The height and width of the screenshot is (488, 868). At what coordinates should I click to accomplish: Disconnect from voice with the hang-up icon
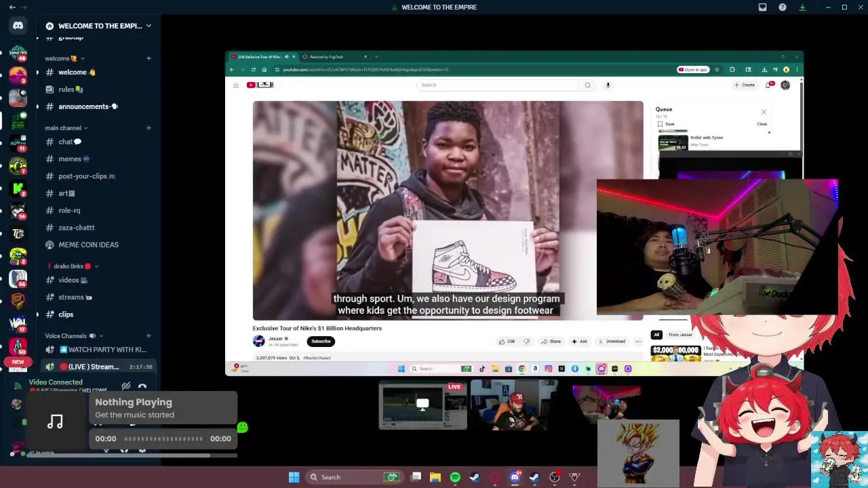point(142,387)
